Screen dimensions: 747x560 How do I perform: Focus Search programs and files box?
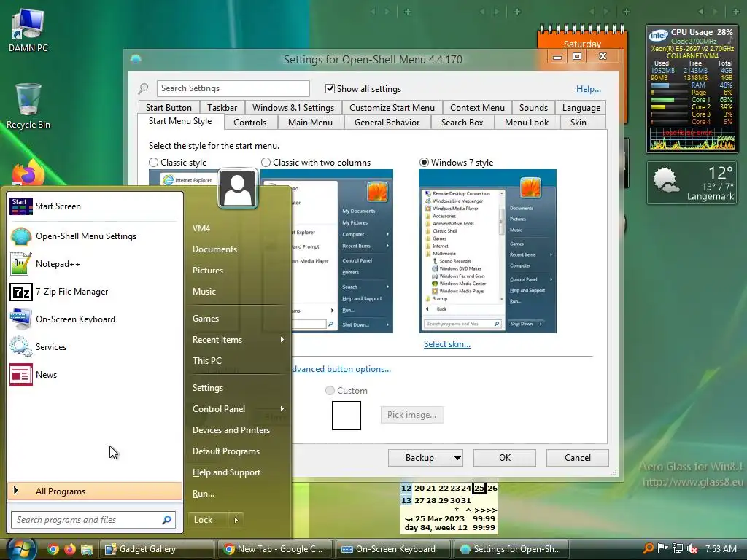coord(93,520)
